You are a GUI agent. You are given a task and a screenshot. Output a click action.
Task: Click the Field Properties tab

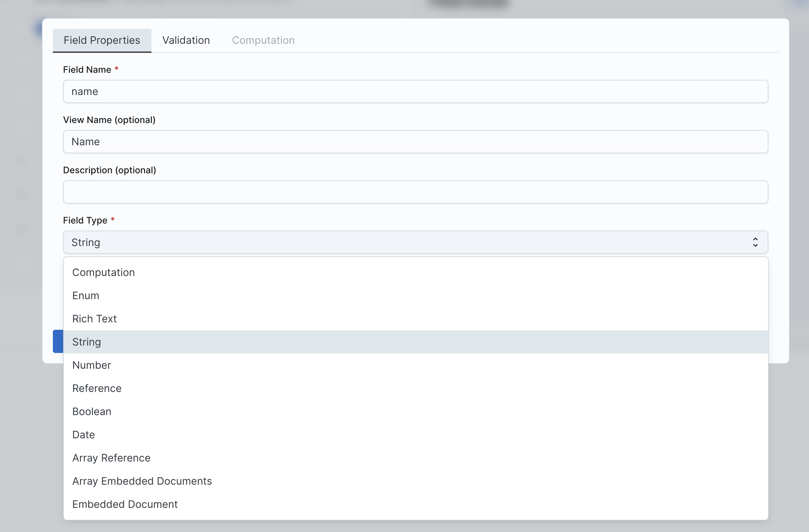102,40
